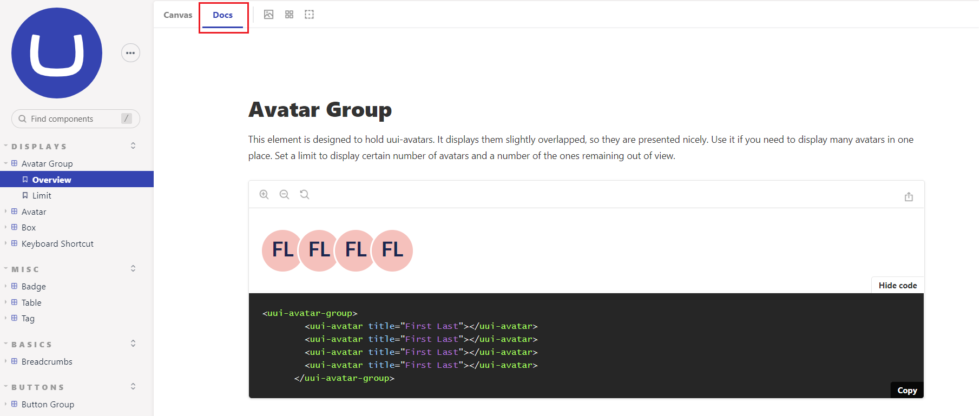
Task: Click the Umbraco logo
Action: pyautogui.click(x=57, y=53)
